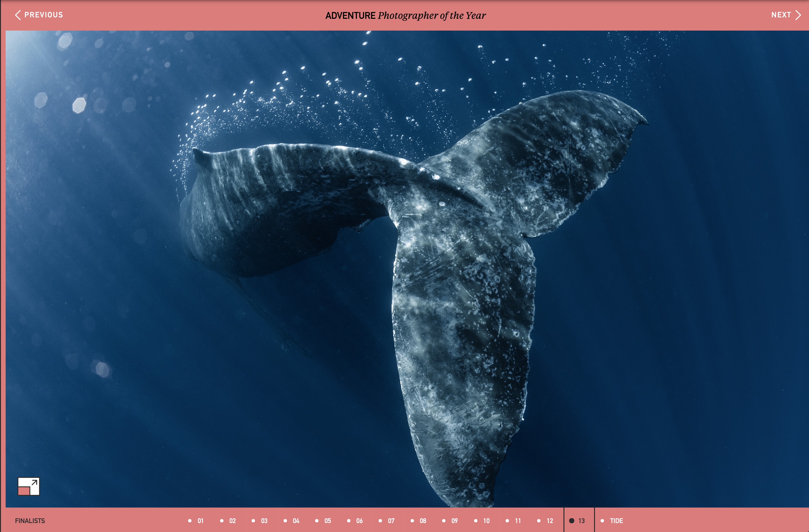Open the Adventure Photographer of the Year title
This screenshot has height=532, width=809.
405,16
